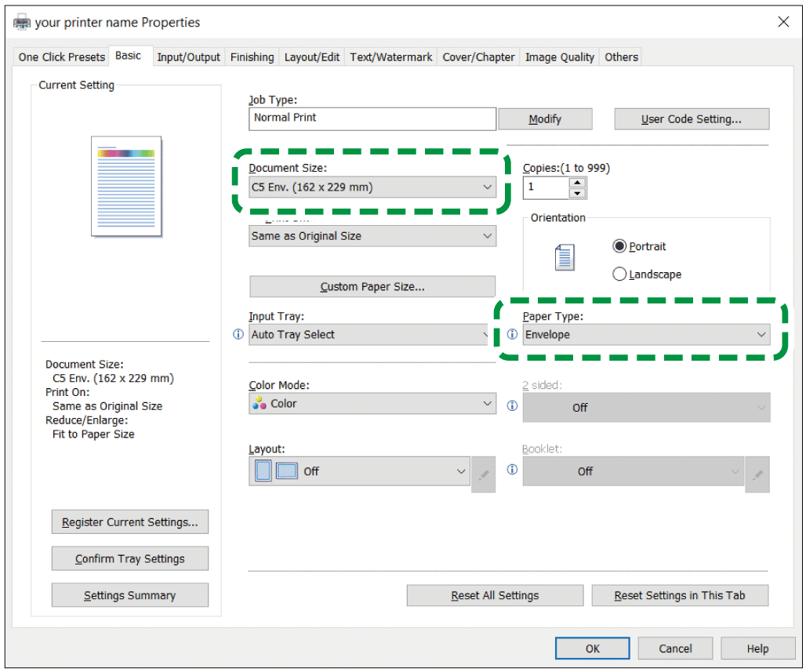Viewport: 806px width, 672px height.
Task: Click the Booklet edit pencil icon
Action: click(x=757, y=474)
